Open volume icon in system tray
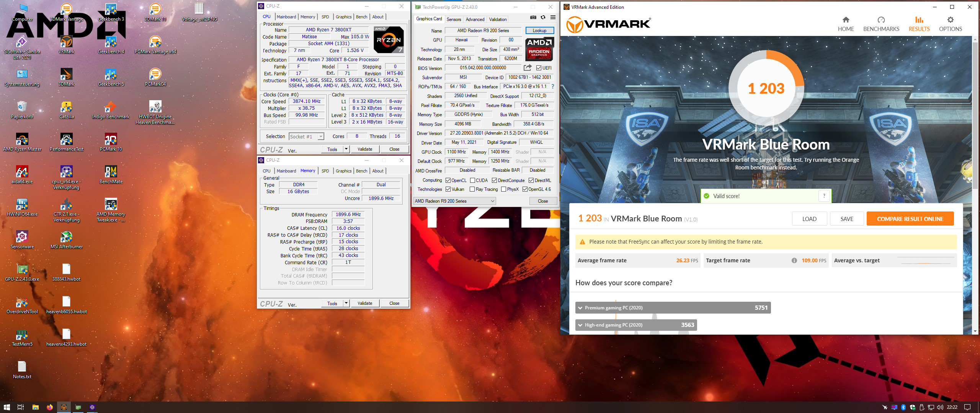Screen dimensions: 980x413 [940, 407]
